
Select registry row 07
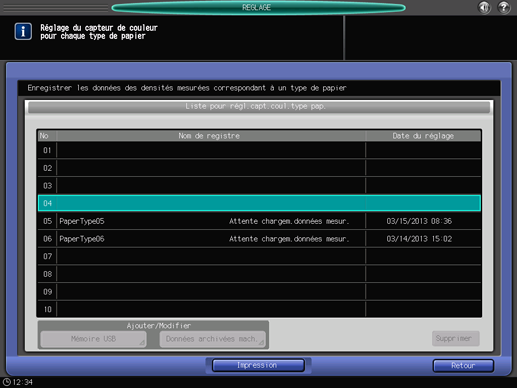point(259,256)
